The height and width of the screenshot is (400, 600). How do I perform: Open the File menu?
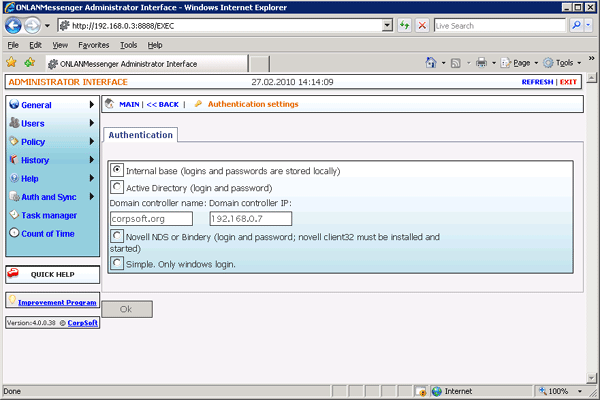[x=13, y=45]
